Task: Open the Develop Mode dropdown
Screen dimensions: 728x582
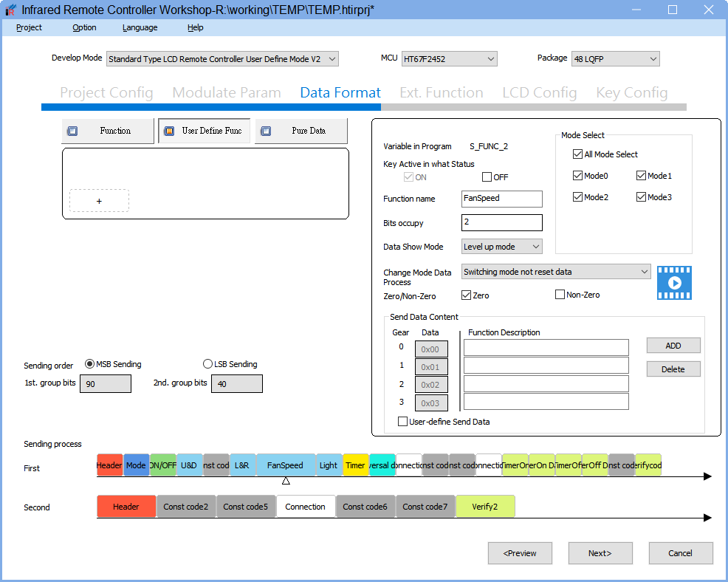Action: point(222,59)
